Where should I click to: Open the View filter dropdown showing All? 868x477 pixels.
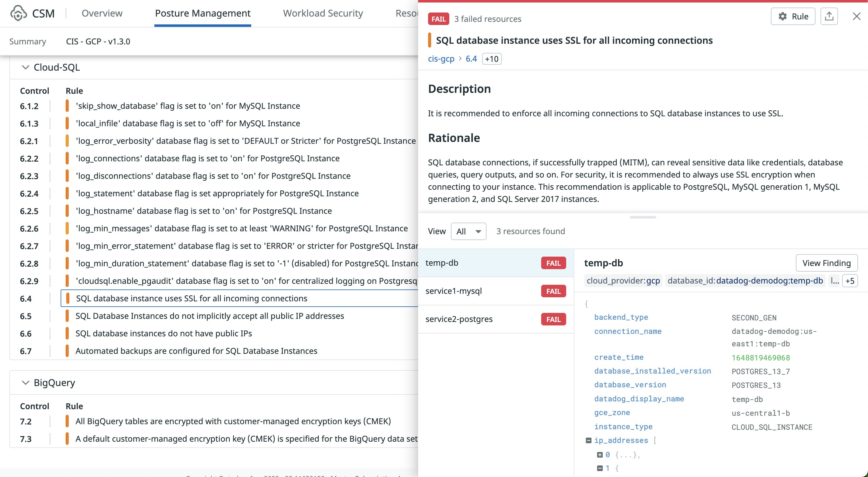(x=468, y=231)
